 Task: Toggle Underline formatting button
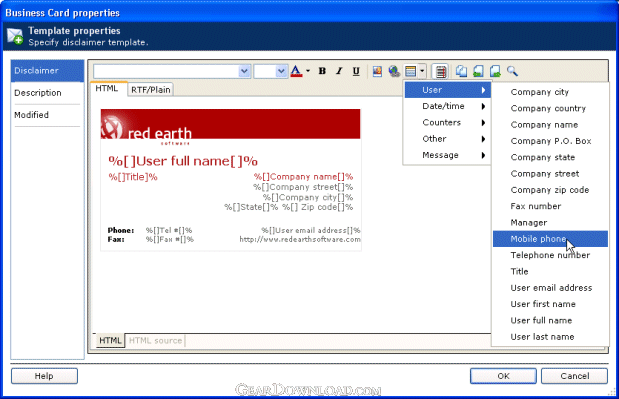(356, 71)
